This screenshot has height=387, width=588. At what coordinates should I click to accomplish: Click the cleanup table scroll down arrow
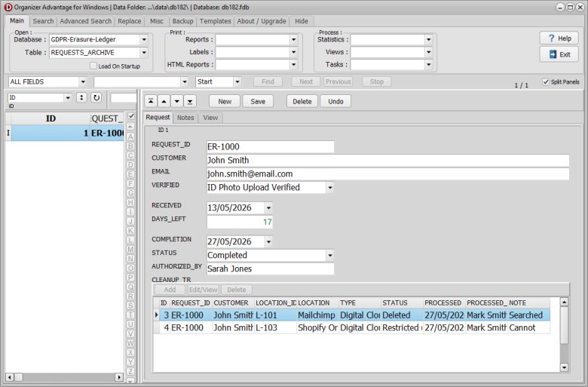tap(564, 367)
